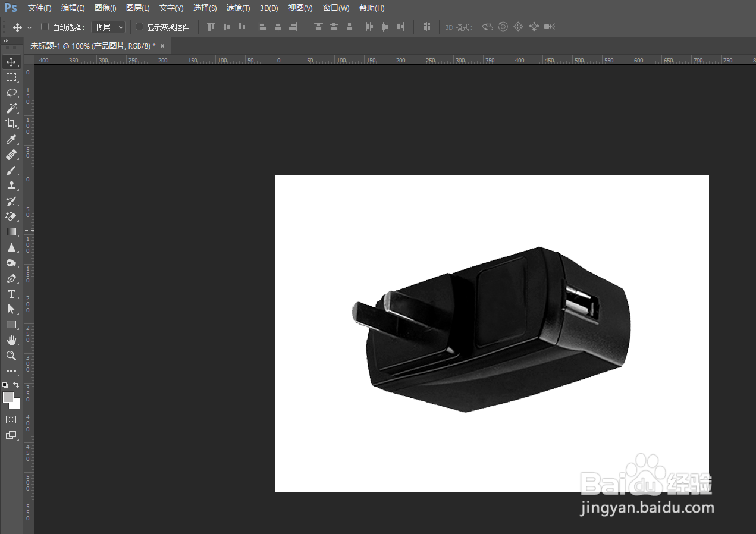Open the foreground color picker swatch

click(x=8, y=397)
